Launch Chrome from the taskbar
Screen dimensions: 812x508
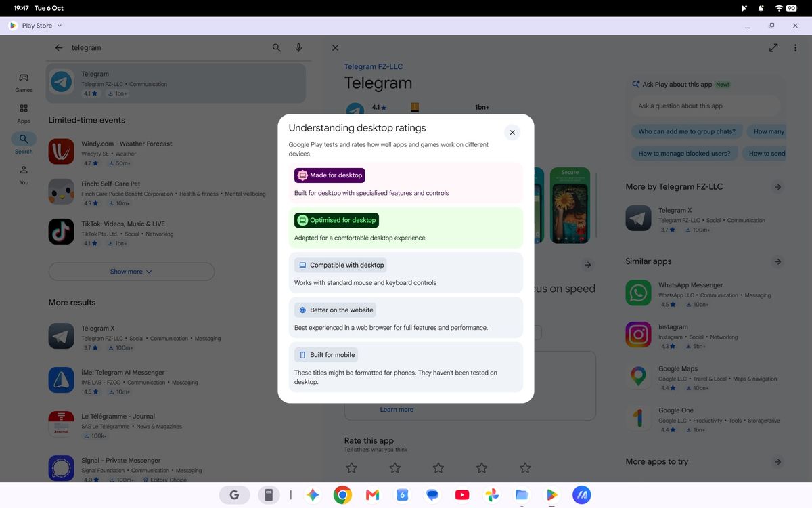(342, 495)
